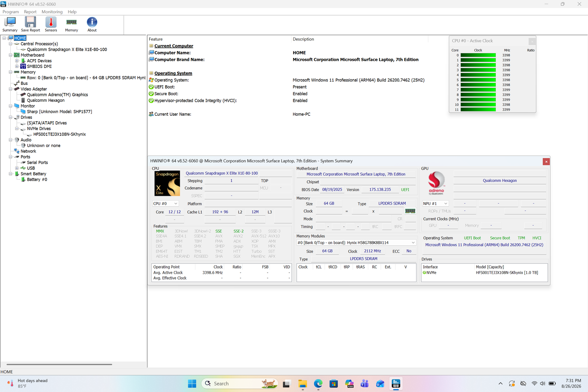Viewport: 588px width, 392px height.
Task: Open Microsoft Edge from the taskbar
Action: coord(318,384)
